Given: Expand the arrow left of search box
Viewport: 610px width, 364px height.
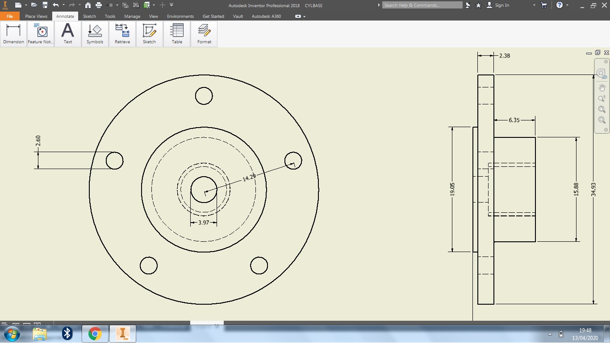Looking at the screenshot, I should click(379, 5).
